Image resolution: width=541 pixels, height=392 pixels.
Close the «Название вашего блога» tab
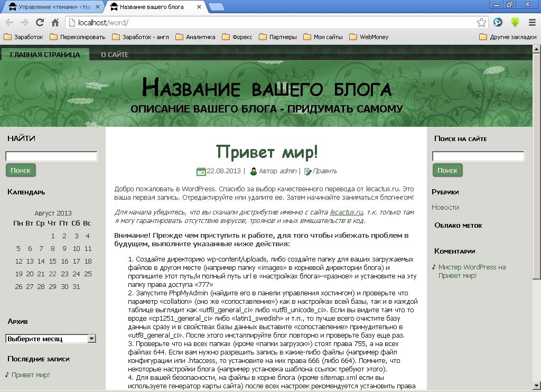tap(199, 6)
